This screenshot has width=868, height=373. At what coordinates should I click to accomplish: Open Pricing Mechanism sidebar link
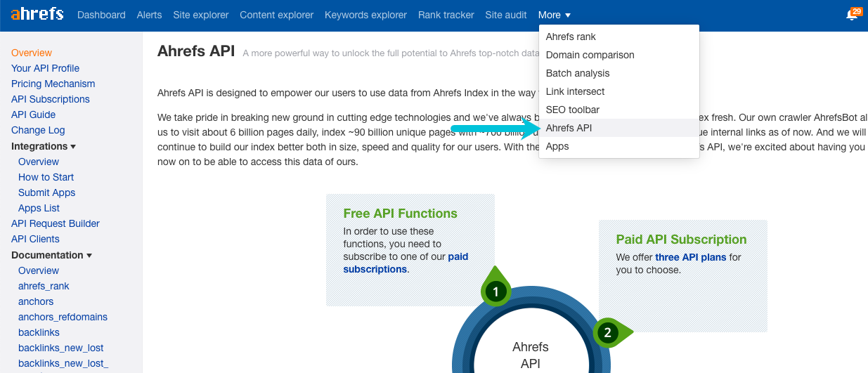point(53,84)
